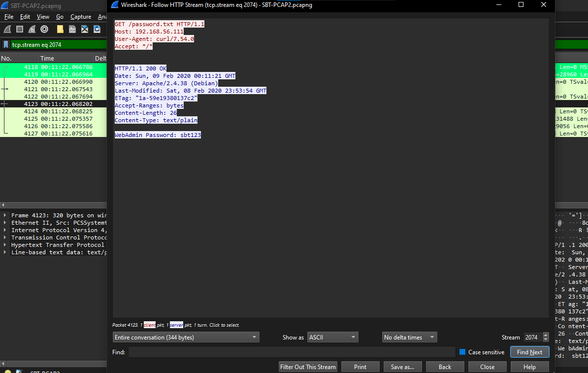Click the Close button in dialog
Image resolution: width=588 pixels, height=373 pixels.
pos(487,367)
